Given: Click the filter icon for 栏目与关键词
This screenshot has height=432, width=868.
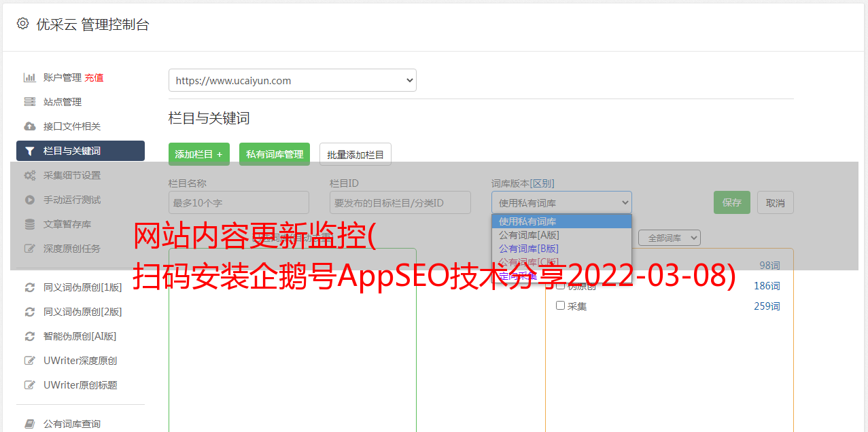Looking at the screenshot, I should (29, 151).
